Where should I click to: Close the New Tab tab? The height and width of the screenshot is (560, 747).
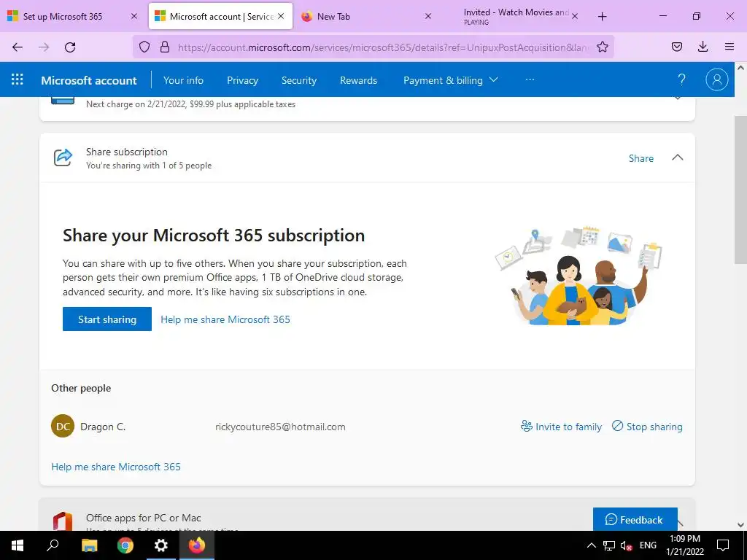[x=427, y=16]
